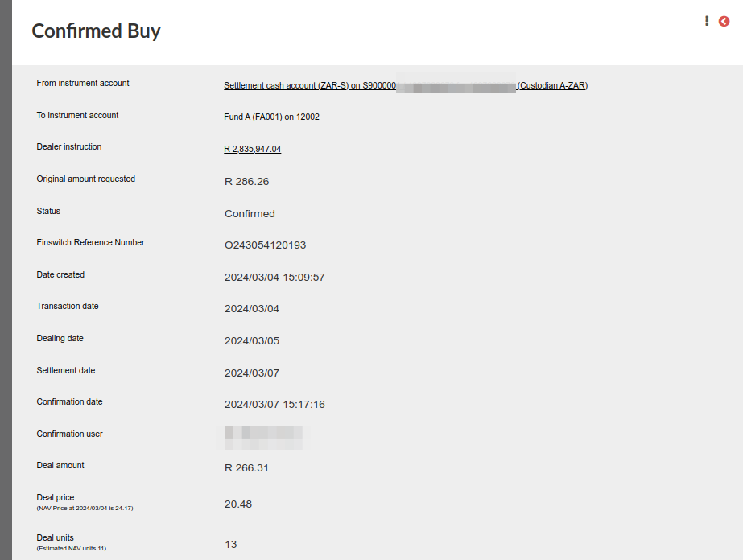Click the Finswitch reference O243054120193 value
This screenshot has width=743, height=560.
[266, 245]
